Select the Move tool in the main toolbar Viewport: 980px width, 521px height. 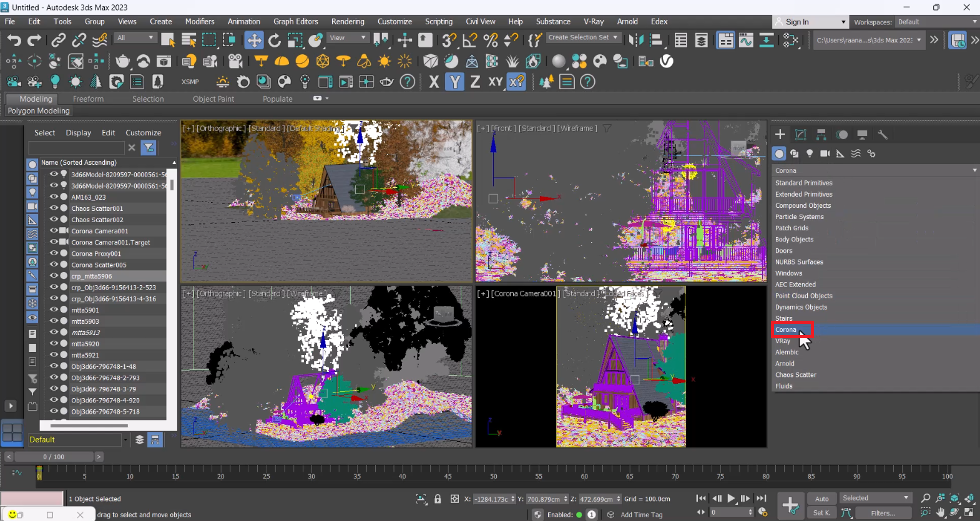254,41
